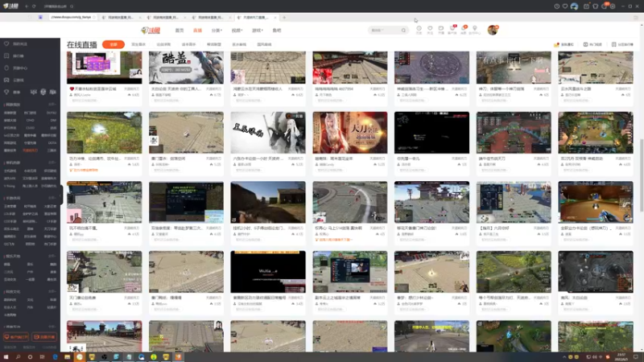This screenshot has height=362, width=644.
Task: Collapse the sidebar using its edge handle
Action: (61, 195)
